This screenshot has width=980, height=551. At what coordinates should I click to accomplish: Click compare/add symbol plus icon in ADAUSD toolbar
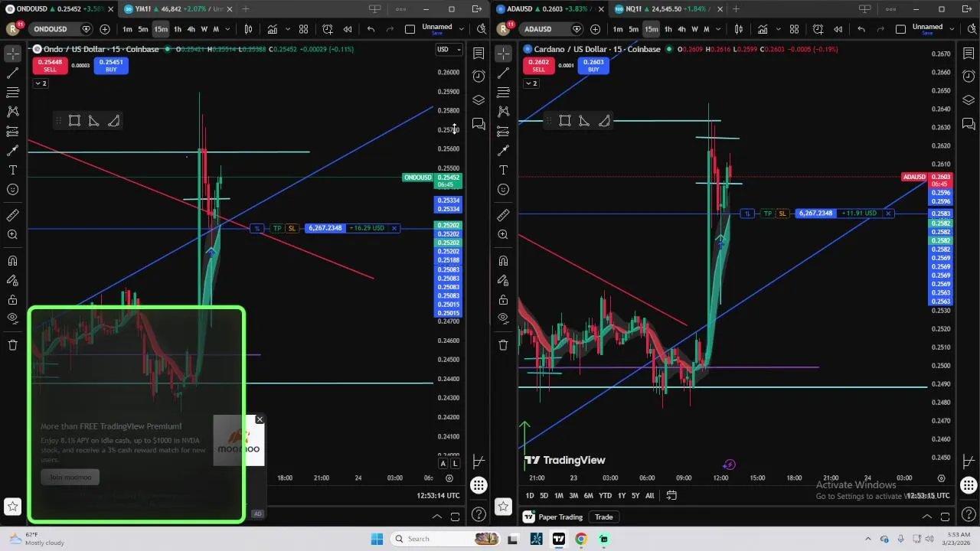coord(595,29)
